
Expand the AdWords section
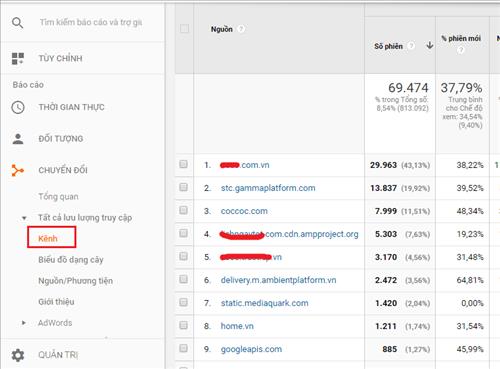tap(24, 323)
